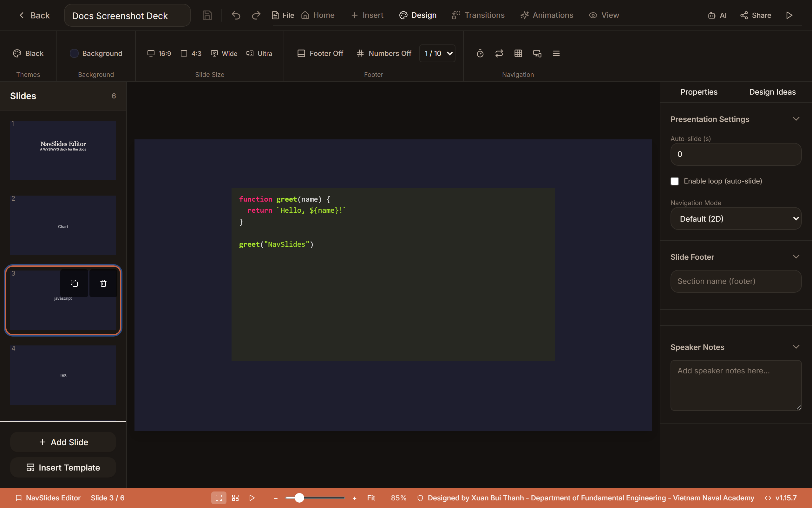Click the save icon next to the deck title

(207, 16)
